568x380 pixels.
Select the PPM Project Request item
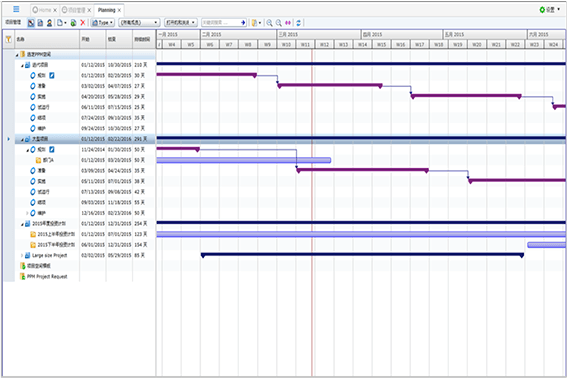click(47, 276)
